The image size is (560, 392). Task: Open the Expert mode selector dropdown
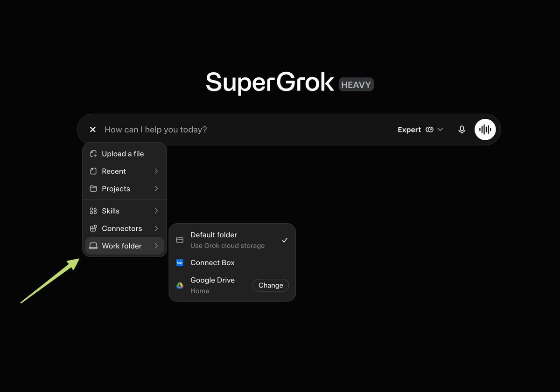click(420, 130)
